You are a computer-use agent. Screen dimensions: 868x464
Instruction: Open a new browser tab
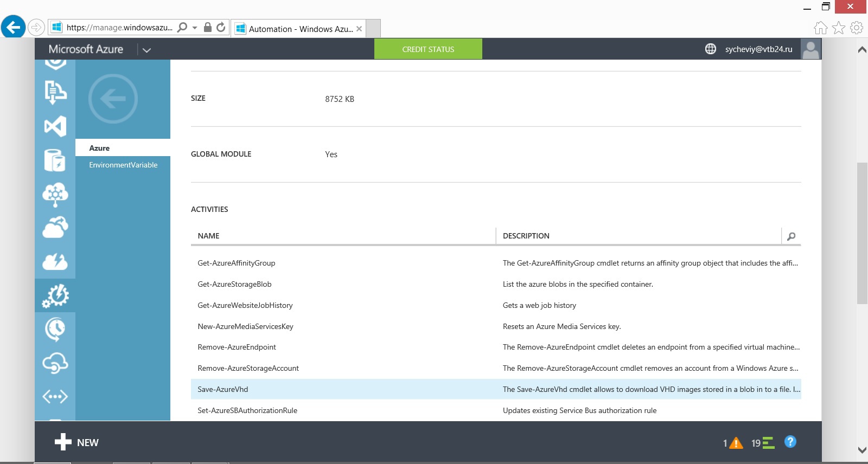[x=373, y=29]
